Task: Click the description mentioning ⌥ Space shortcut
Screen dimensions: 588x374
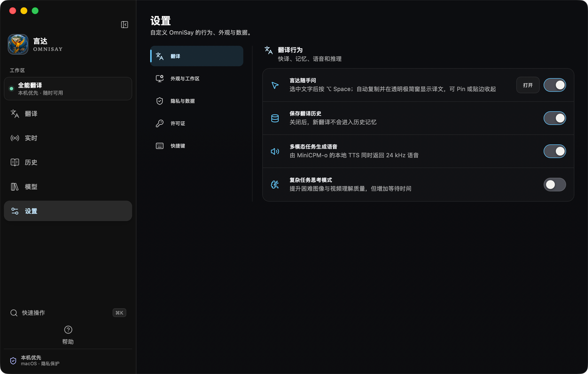Action: (x=392, y=89)
